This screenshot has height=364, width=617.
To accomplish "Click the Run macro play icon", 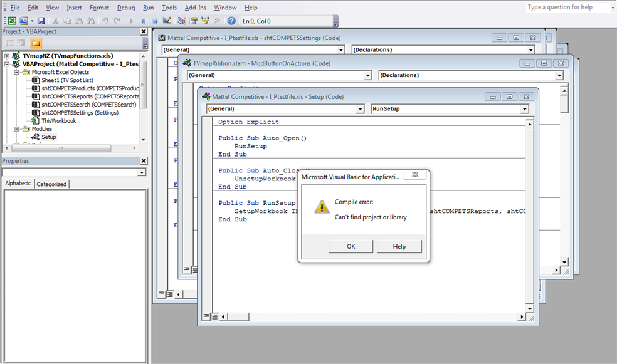I will tap(132, 21).
